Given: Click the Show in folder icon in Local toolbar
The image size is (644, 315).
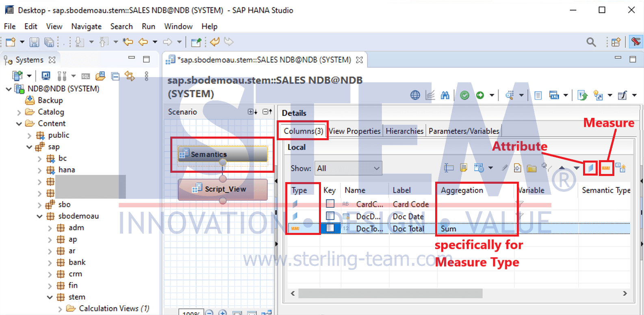Looking at the screenshot, I should coord(531,168).
